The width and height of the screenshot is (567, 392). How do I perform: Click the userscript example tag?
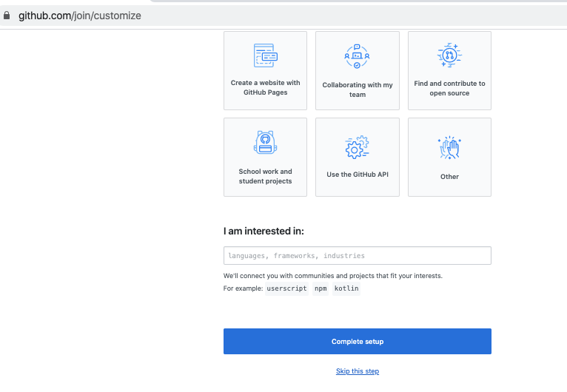(x=286, y=288)
